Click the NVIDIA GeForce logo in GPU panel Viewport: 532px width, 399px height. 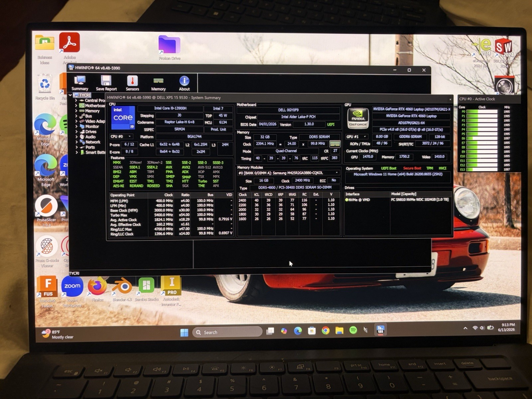358,118
